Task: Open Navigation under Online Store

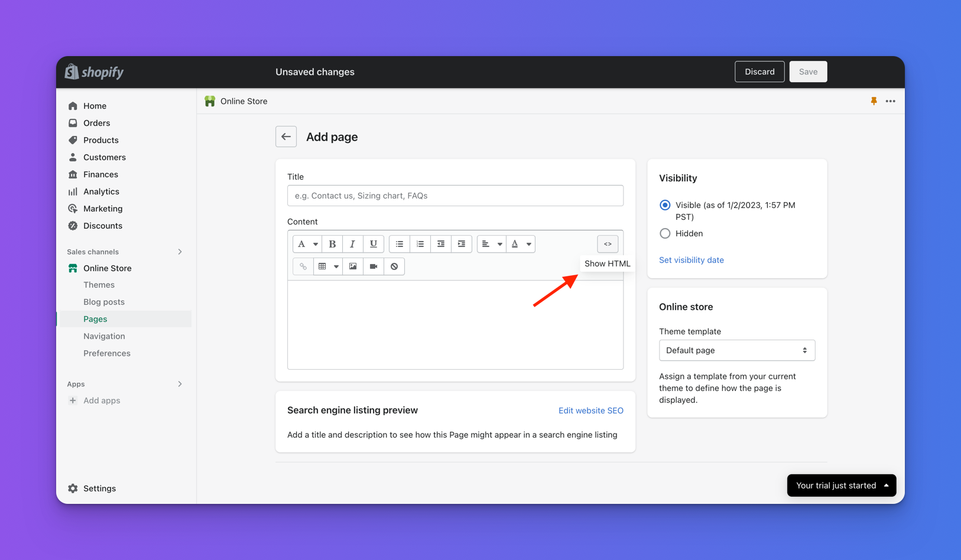Action: click(104, 336)
